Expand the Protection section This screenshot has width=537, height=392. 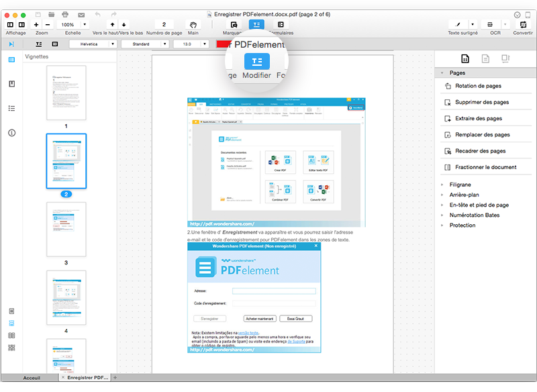click(x=442, y=226)
